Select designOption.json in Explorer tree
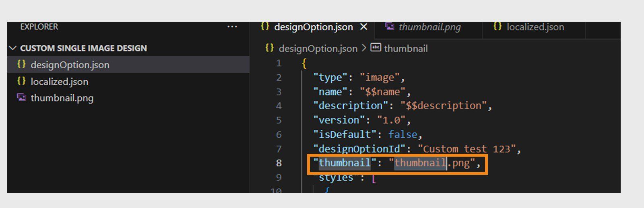Screen dimensions: 644x208 70,65
